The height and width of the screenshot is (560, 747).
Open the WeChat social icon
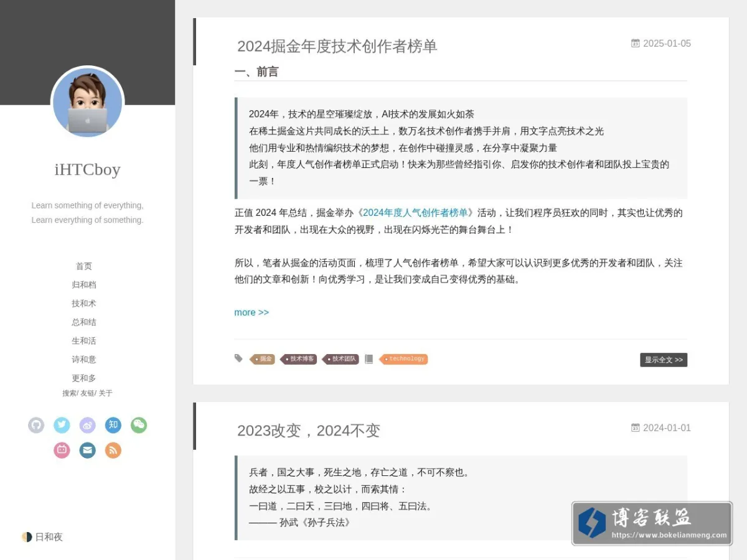(x=139, y=425)
